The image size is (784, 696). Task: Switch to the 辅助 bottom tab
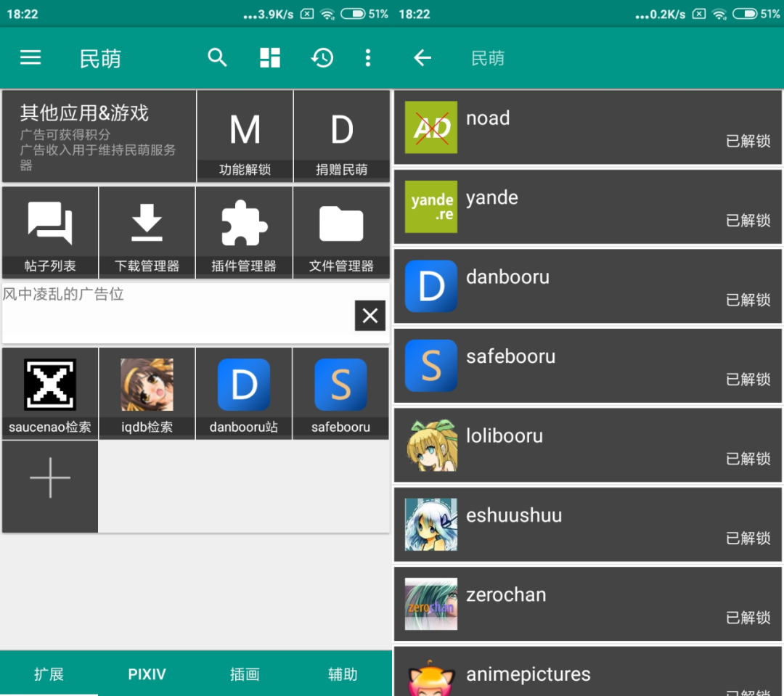pyautogui.click(x=343, y=674)
